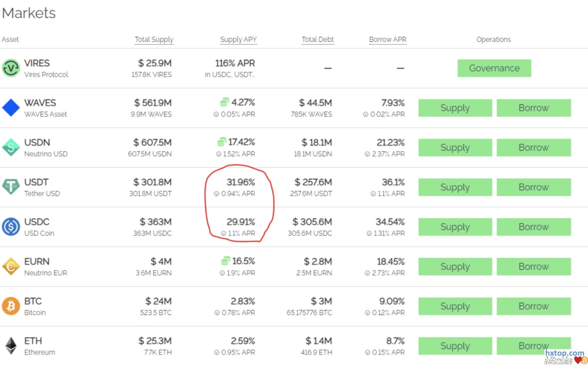The width and height of the screenshot is (588, 366).
Task: Sort by Supply APY column header
Action: click(x=238, y=40)
